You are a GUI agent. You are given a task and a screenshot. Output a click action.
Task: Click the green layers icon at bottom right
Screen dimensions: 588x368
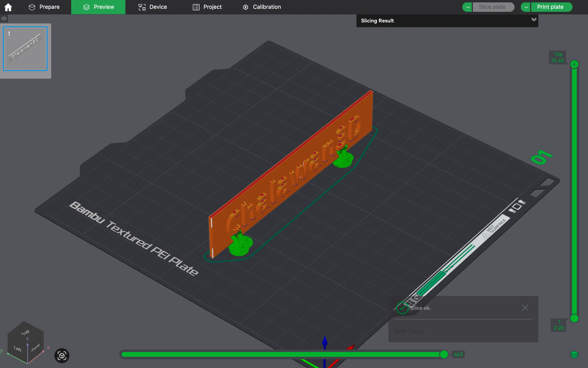tap(574, 354)
